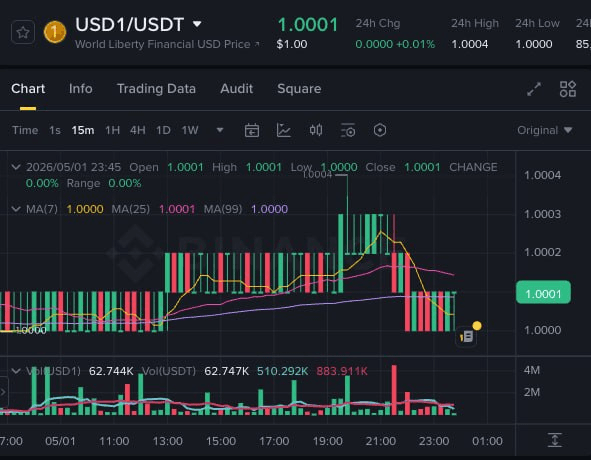Image resolution: width=591 pixels, height=460 pixels.
Task: Expand chart to fullscreen with arrows icon
Action: click(534, 89)
